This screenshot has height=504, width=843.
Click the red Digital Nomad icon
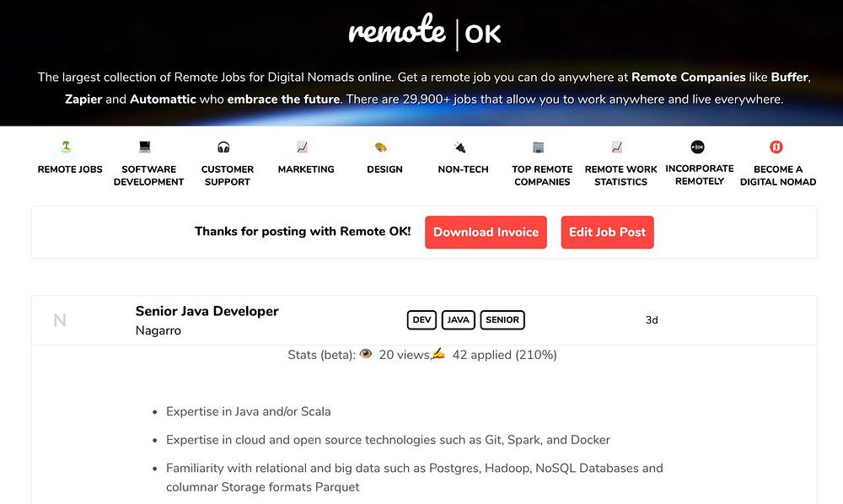[776, 147]
